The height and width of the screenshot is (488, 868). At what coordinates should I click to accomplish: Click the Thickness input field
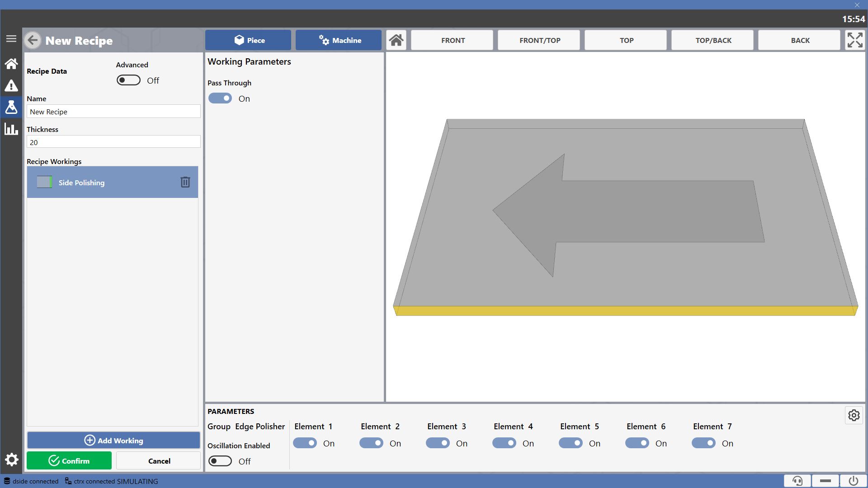(113, 142)
